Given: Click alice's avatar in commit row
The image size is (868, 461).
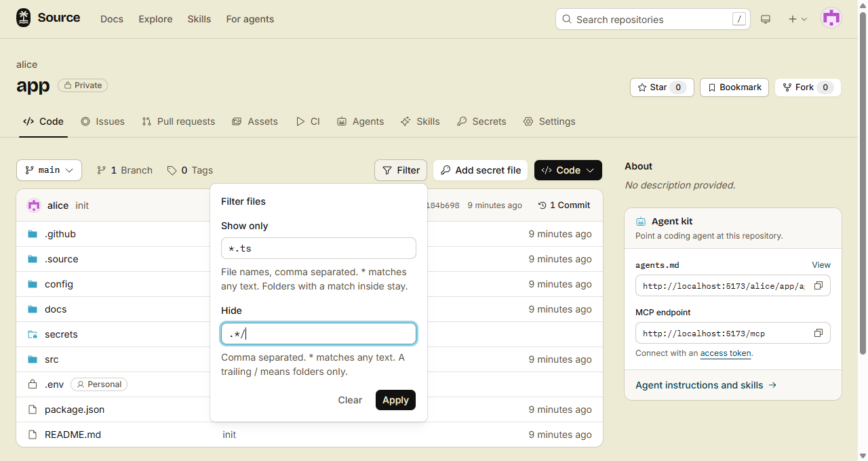Looking at the screenshot, I should (x=34, y=205).
